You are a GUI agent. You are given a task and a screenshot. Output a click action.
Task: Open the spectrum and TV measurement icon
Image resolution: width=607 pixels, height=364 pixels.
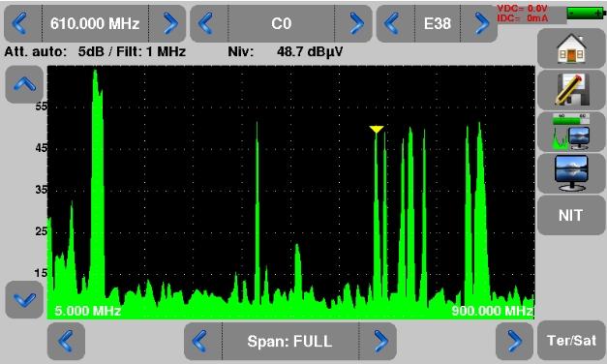pos(571,132)
